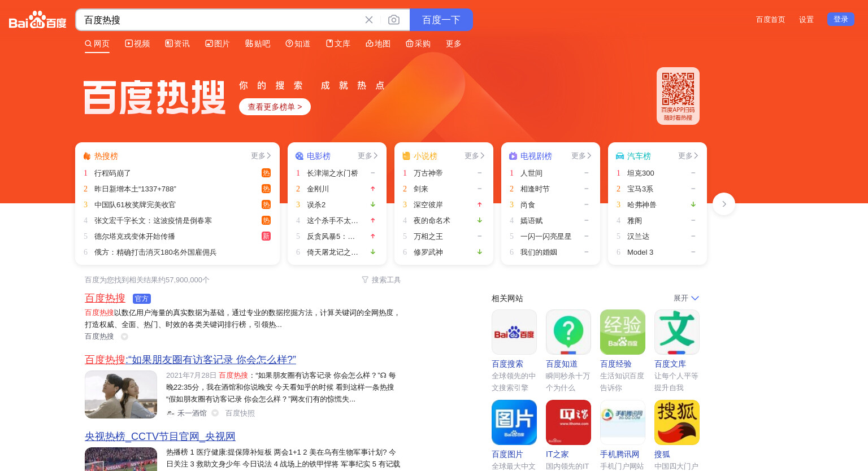Switch to the 视频 tab

pyautogui.click(x=137, y=43)
